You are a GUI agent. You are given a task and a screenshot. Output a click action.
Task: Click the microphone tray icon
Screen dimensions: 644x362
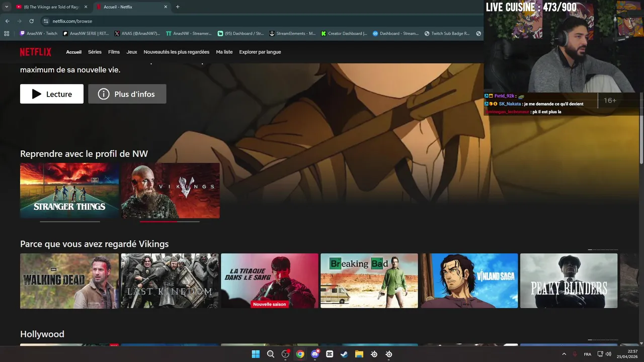[575, 354]
